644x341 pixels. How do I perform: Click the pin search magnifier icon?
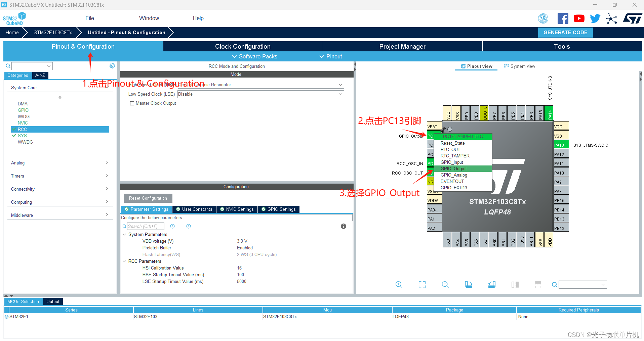(x=555, y=285)
